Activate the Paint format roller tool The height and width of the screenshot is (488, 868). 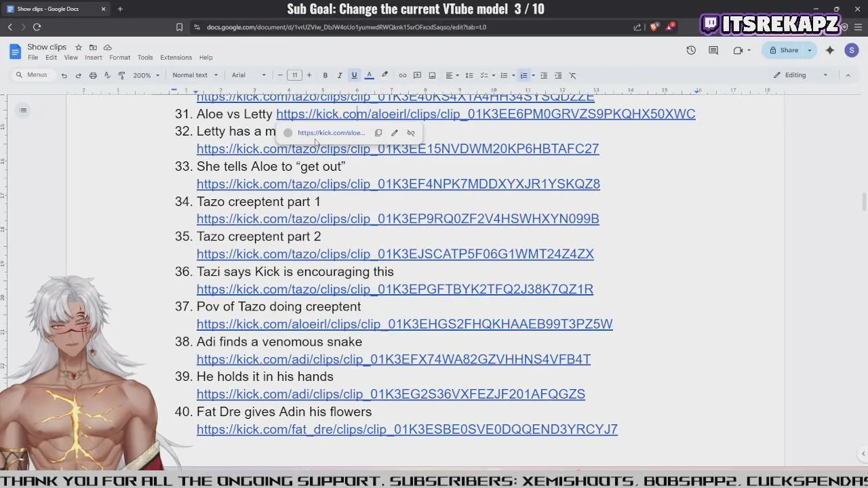tap(121, 75)
